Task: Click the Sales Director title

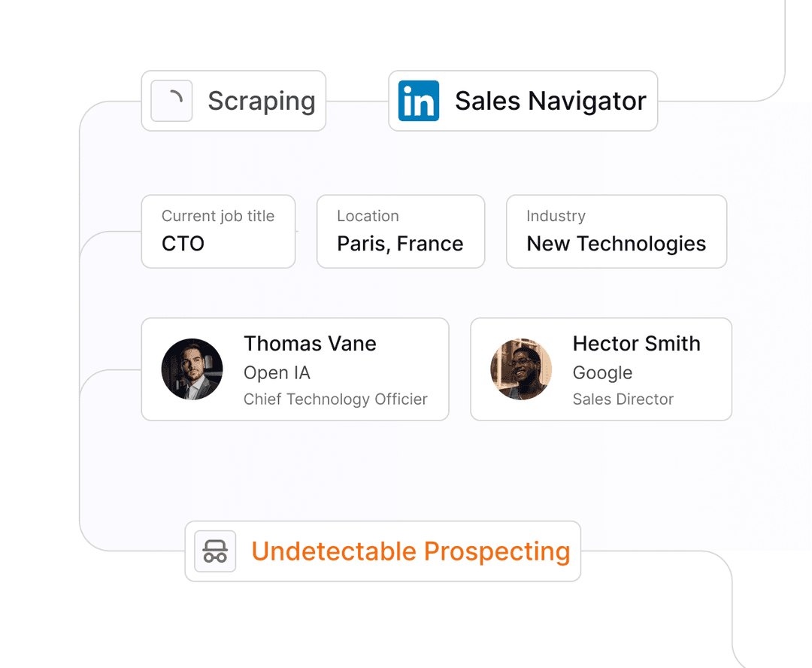Action: (x=623, y=399)
